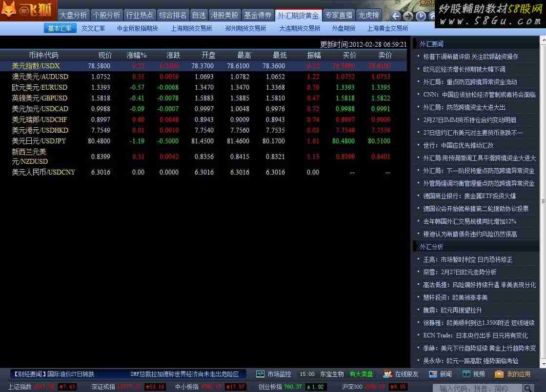The height and width of the screenshot is (392, 546).
Task: Open analysis ECN Trade:日本央行出手
Action: [475, 335]
